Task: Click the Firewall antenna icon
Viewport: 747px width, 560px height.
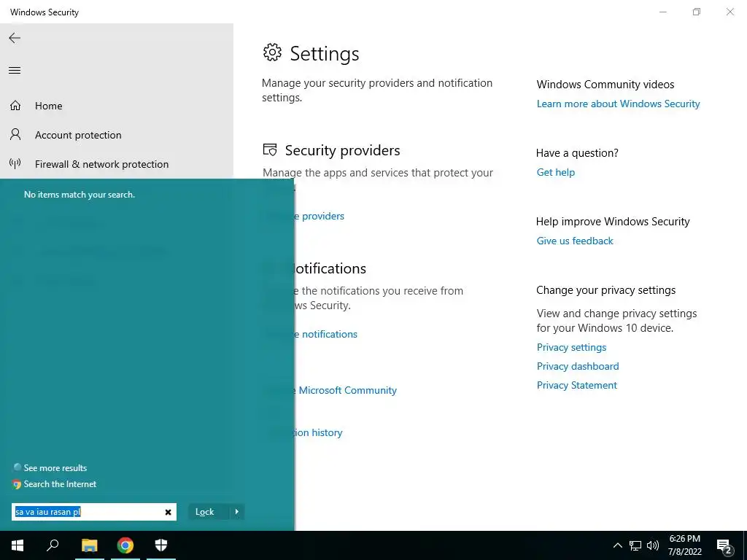Action: pyautogui.click(x=15, y=164)
